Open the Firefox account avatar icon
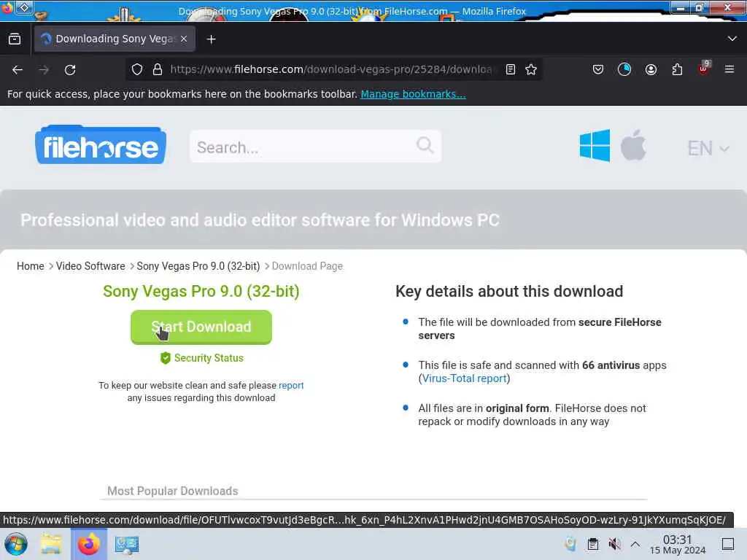This screenshot has width=747, height=560. (651, 70)
